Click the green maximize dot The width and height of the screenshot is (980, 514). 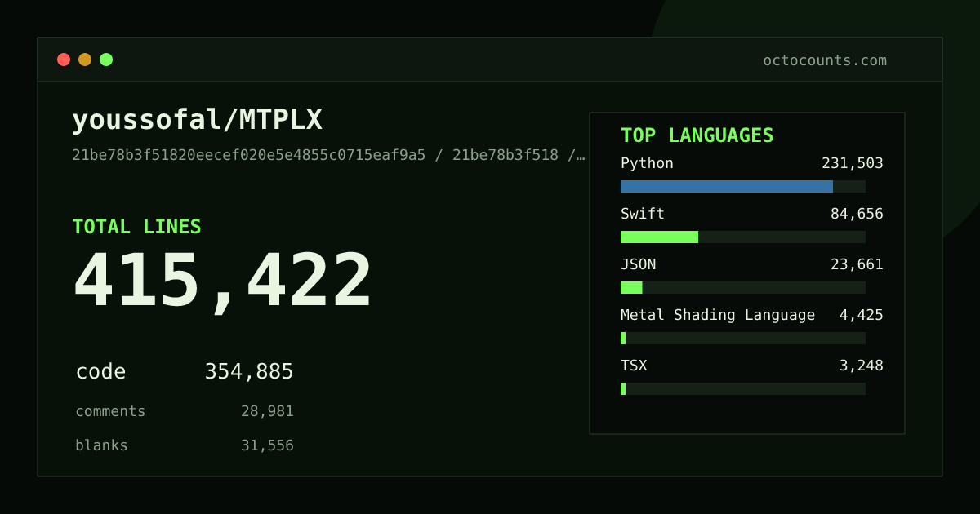tap(106, 60)
